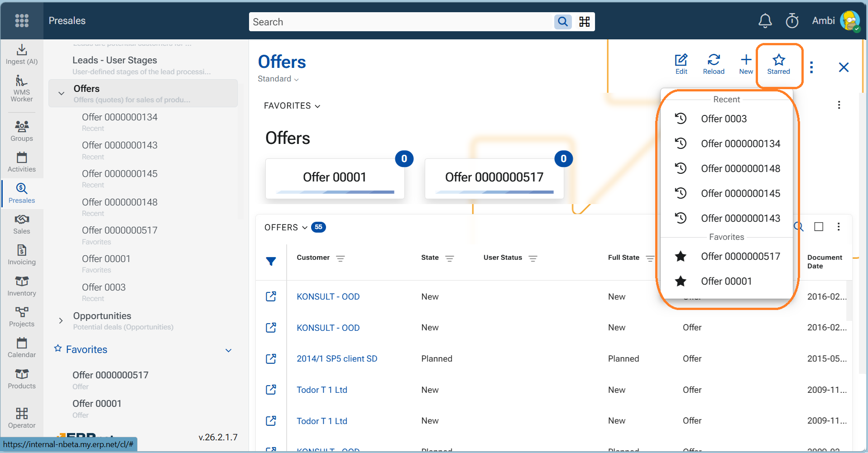Open the app launcher grid icon

click(22, 20)
